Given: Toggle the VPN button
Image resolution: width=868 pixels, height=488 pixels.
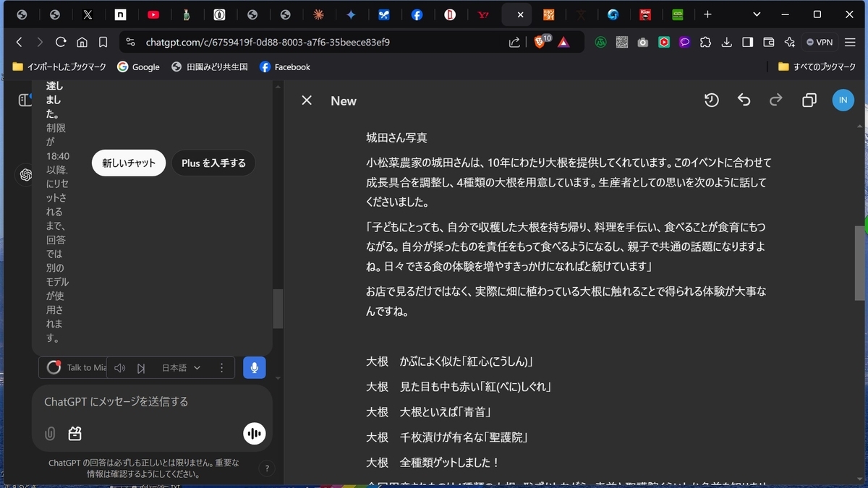Looking at the screenshot, I should (x=820, y=42).
